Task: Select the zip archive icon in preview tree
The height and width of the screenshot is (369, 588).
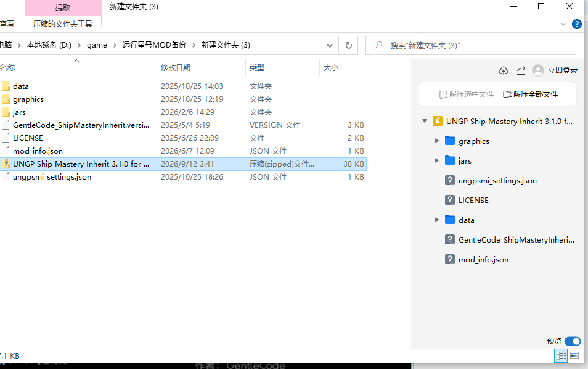Action: tap(437, 121)
